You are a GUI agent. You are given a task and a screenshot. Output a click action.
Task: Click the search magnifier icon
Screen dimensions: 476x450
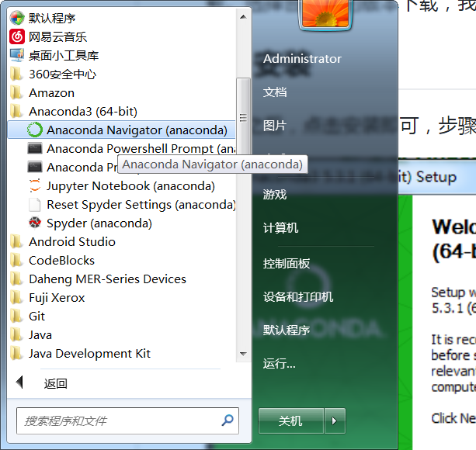click(228, 421)
